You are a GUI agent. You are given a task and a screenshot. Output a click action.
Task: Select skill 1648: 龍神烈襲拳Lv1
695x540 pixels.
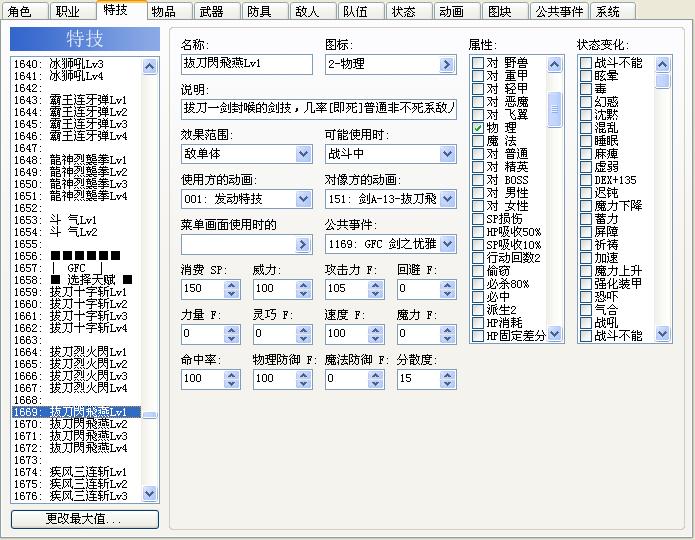(x=76, y=160)
